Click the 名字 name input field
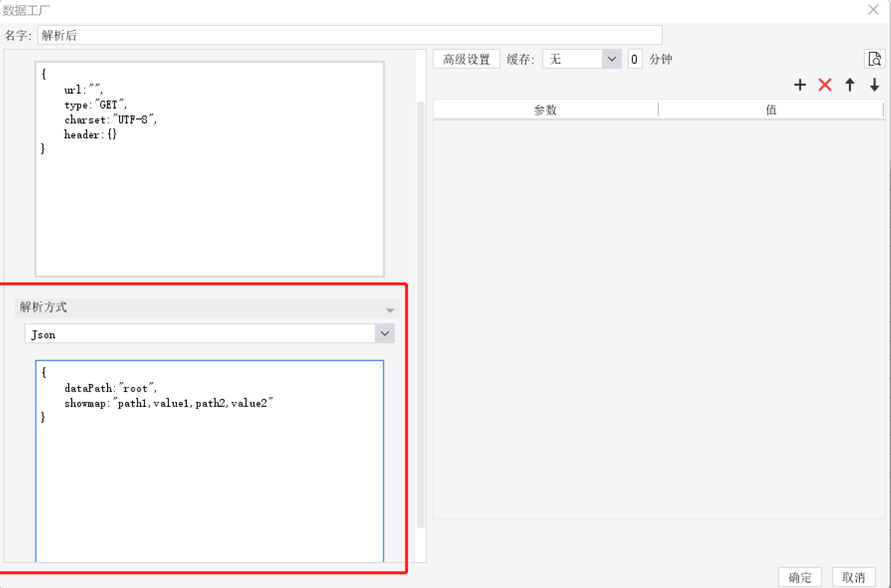 (x=349, y=35)
